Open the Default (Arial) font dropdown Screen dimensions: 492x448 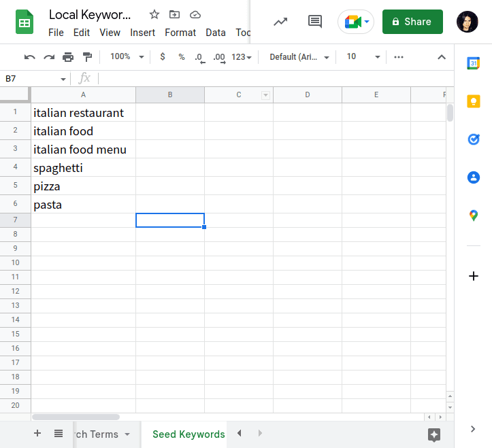299,57
